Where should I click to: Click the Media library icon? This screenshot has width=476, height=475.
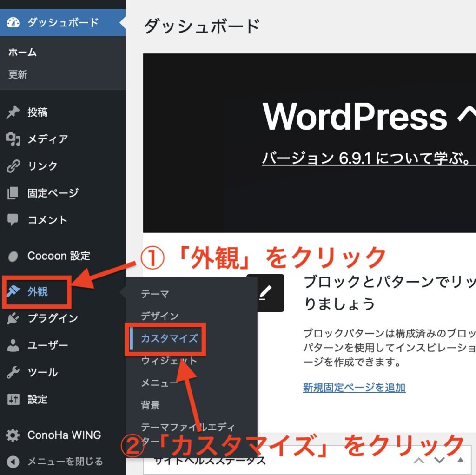[x=13, y=139]
